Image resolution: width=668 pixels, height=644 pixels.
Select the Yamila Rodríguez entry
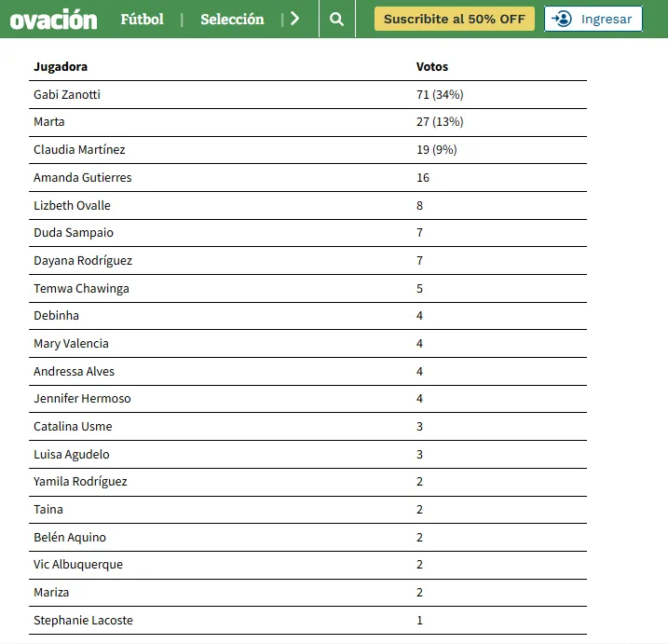click(x=80, y=482)
